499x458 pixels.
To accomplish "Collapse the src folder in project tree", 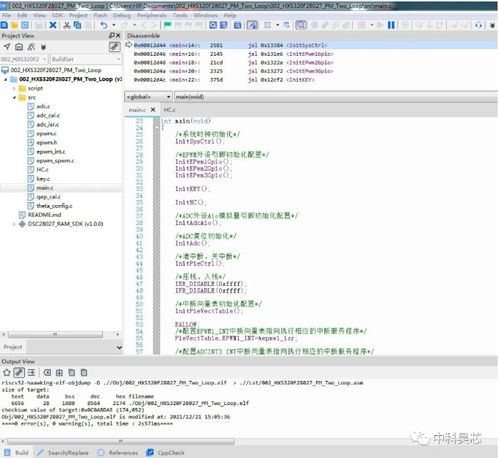I will click(14, 97).
